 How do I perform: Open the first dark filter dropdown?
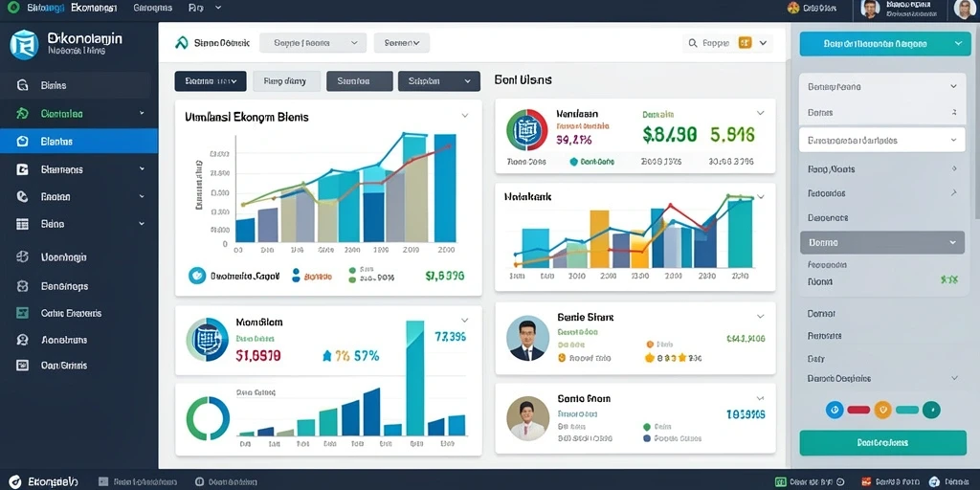[x=210, y=81]
